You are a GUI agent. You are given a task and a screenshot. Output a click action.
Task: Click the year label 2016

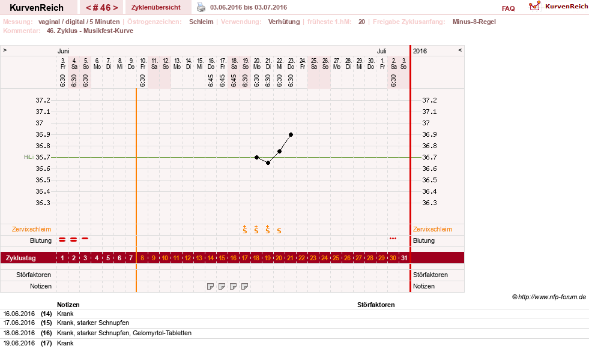tap(420, 51)
